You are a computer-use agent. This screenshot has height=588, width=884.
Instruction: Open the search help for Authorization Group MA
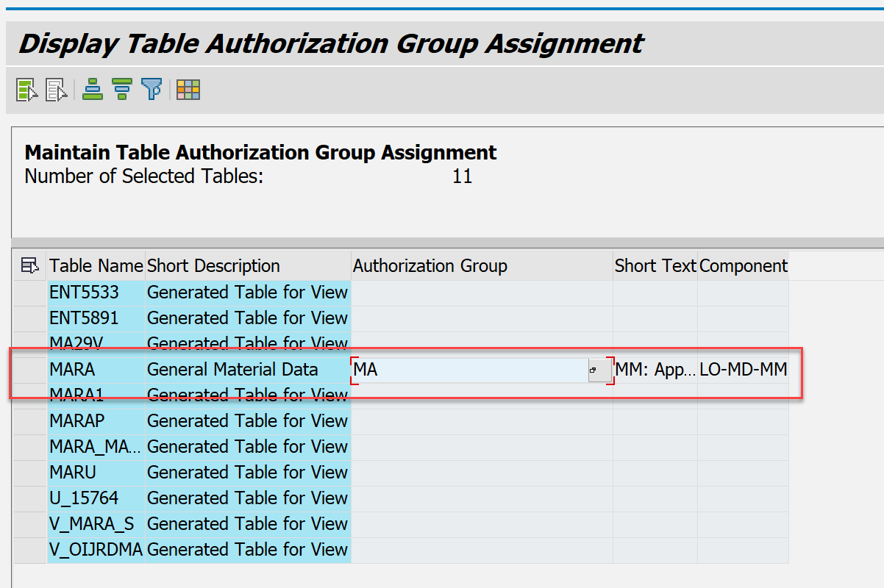[x=594, y=371]
